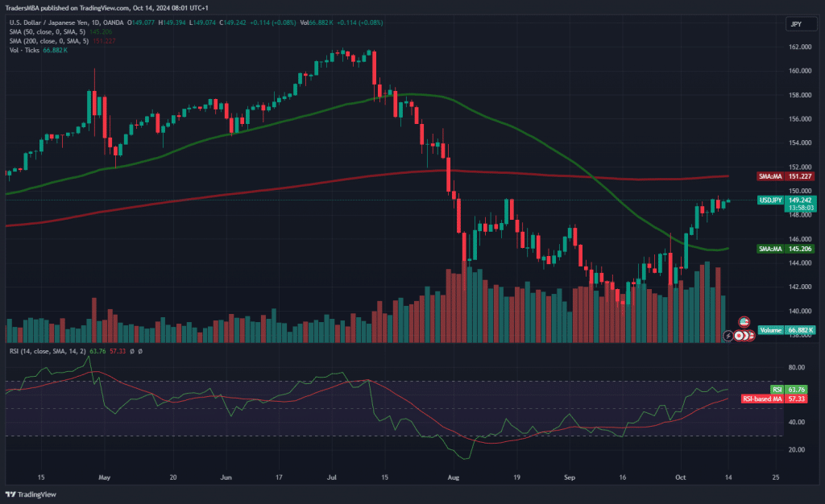825x504 pixels.
Task: Click the green SMA:MA 145.206 axis label
Action: pos(786,250)
